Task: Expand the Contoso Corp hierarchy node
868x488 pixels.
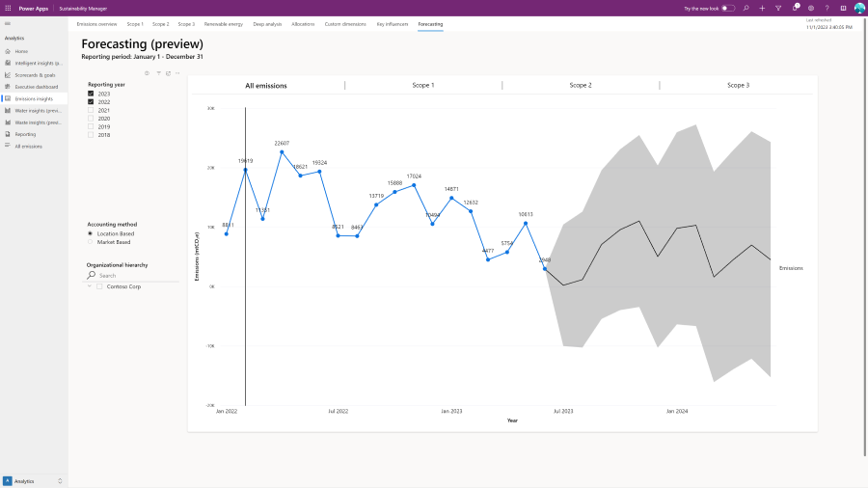Action: click(90, 286)
